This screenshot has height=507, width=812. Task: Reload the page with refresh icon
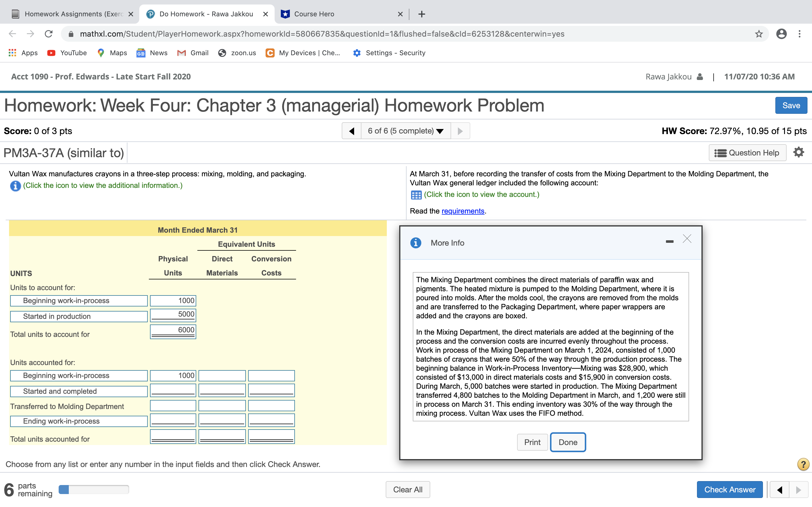[49, 34]
